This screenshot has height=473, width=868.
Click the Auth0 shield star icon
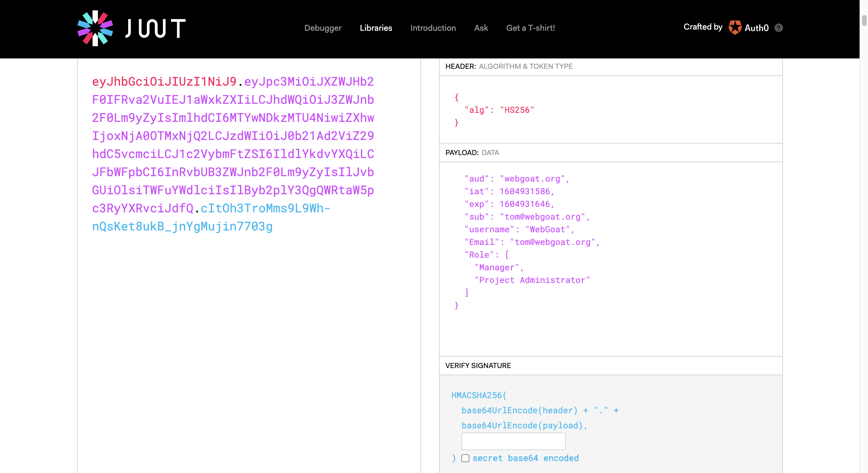tap(735, 28)
